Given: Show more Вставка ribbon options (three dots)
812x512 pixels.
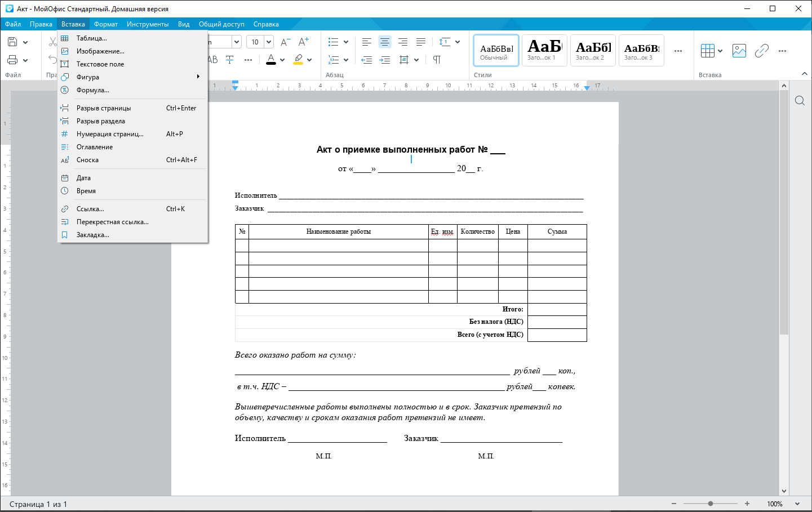Looking at the screenshot, I should click(x=782, y=51).
